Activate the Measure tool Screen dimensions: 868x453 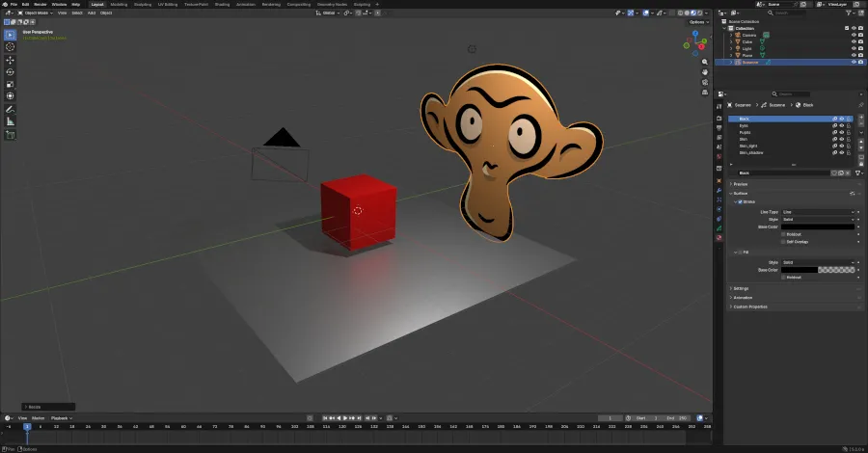pos(11,121)
